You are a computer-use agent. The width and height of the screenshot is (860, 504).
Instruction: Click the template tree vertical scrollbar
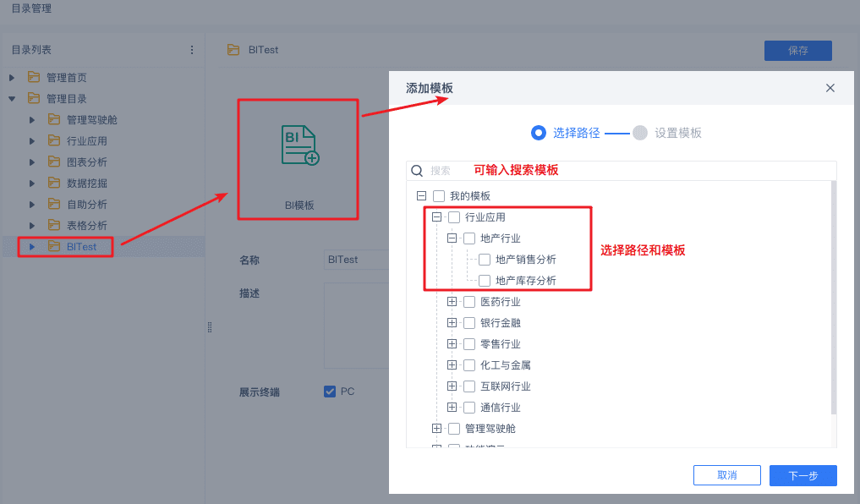coord(834,298)
